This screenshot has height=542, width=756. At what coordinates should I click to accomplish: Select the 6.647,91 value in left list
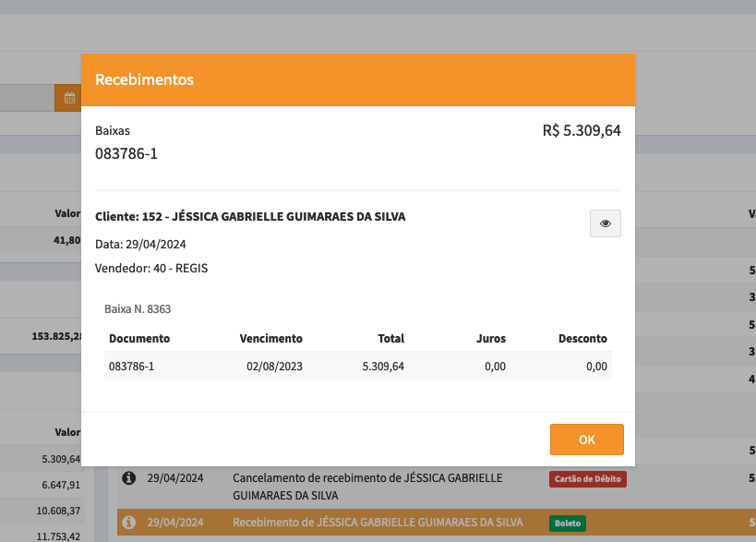(x=61, y=485)
